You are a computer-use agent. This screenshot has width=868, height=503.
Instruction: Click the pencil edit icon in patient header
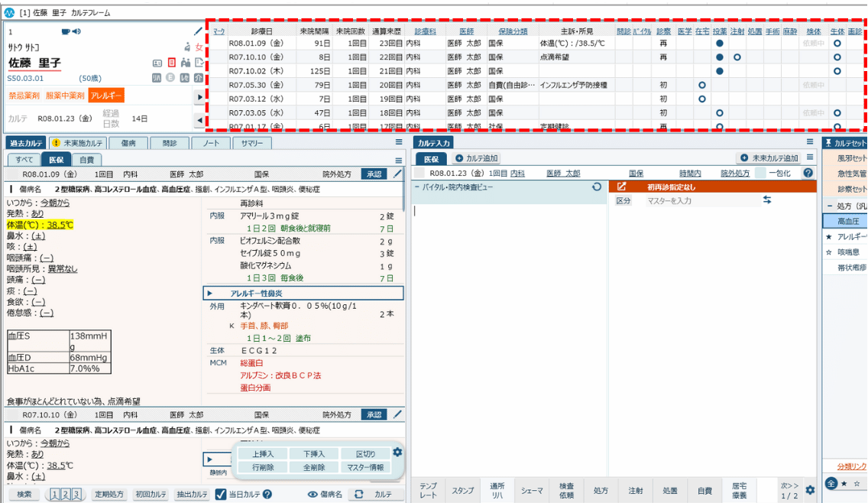pos(199,31)
